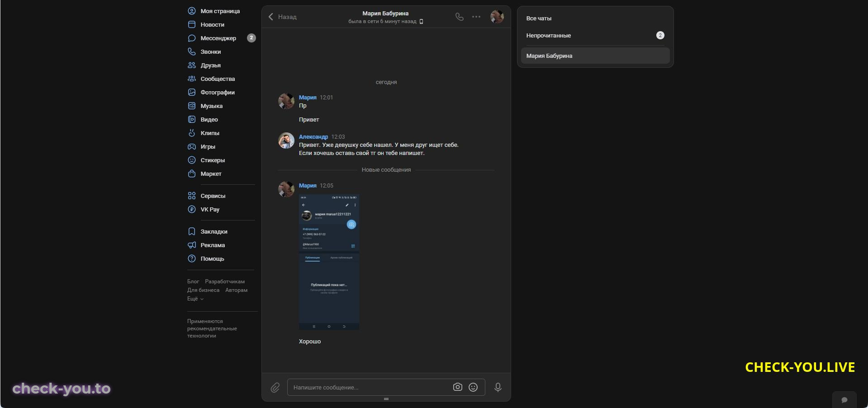Open the Клипы clips icon
Image resolution: width=868 pixels, height=408 pixels.
pyautogui.click(x=192, y=133)
